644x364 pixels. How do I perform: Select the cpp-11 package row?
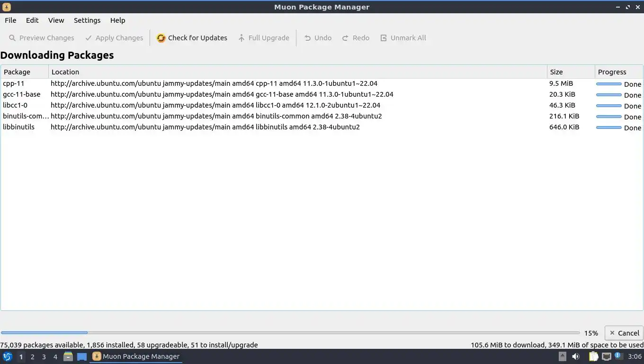pos(322,83)
